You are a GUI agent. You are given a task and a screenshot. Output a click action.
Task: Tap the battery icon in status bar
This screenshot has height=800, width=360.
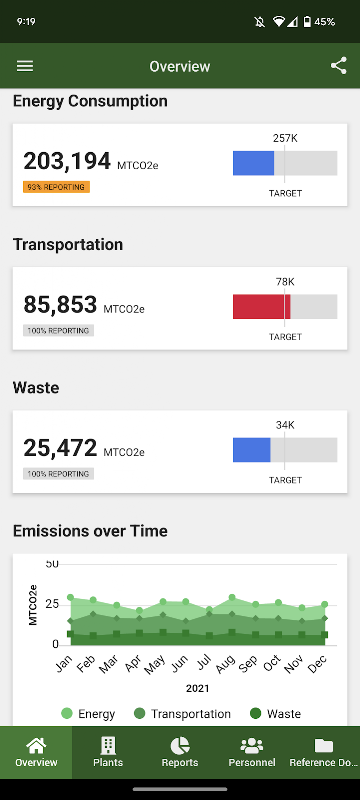(x=307, y=21)
